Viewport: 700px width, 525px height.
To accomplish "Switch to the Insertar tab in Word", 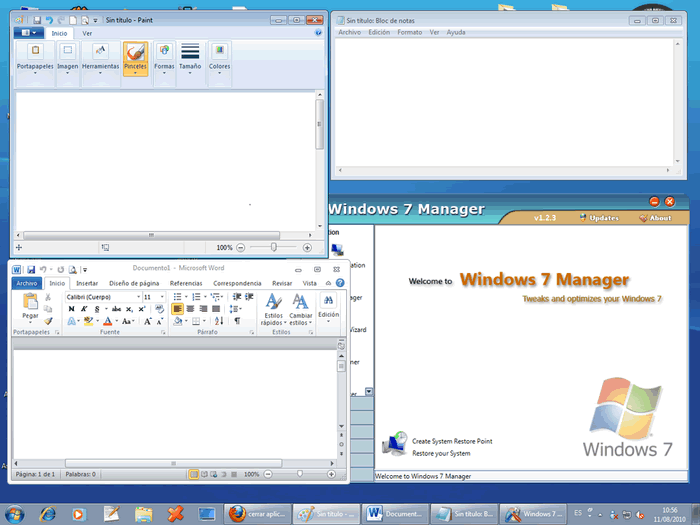I will point(87,283).
